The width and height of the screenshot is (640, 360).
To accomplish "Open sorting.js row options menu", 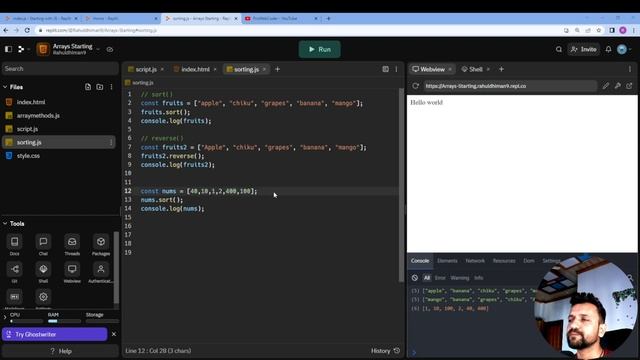I will click(111, 142).
